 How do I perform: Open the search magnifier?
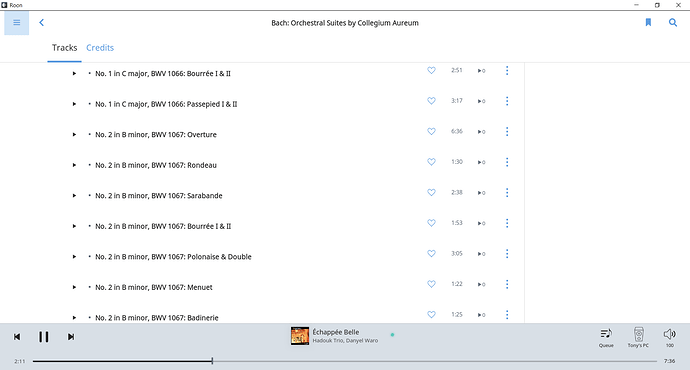(673, 22)
